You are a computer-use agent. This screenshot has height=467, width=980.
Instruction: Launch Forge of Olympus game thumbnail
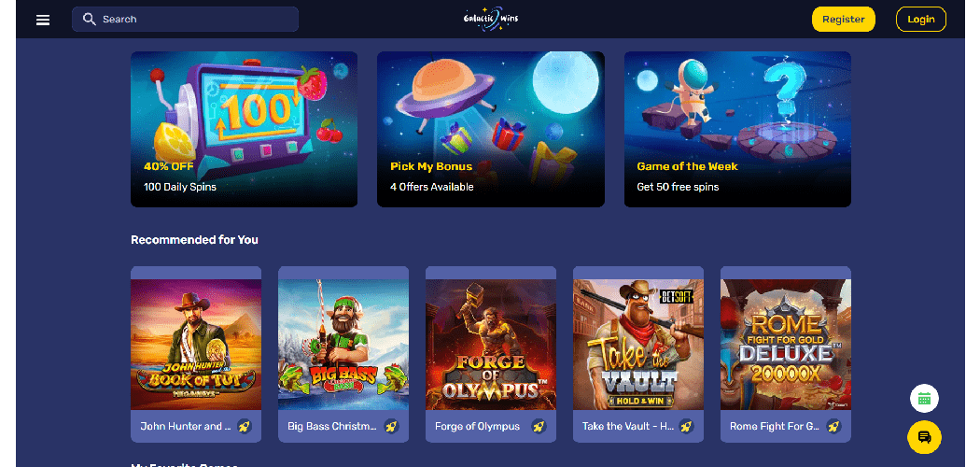491,345
